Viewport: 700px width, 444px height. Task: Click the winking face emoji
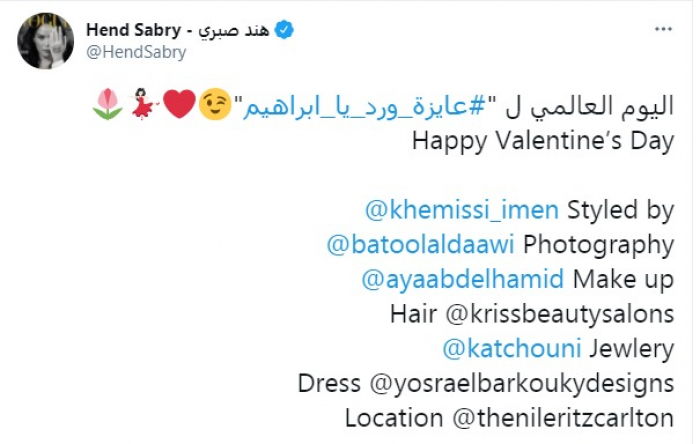(x=214, y=102)
